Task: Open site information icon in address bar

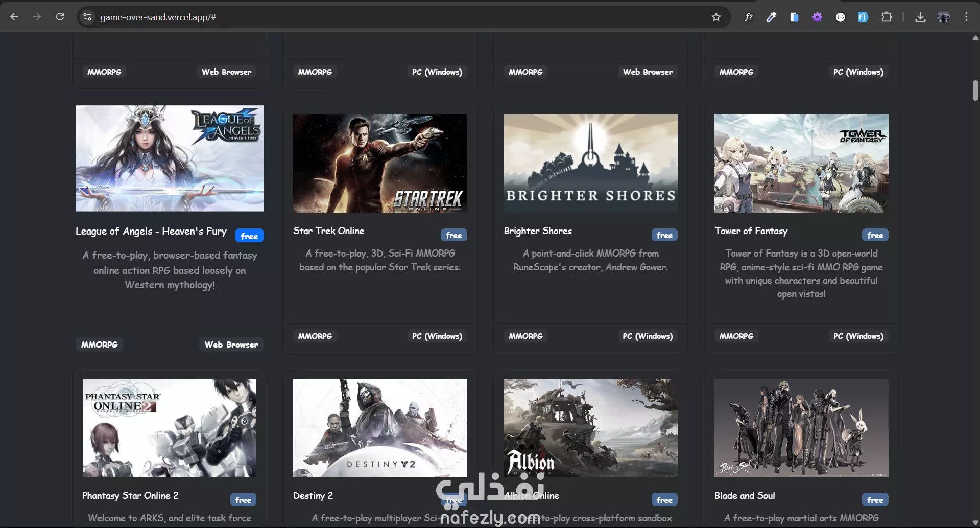Action: click(x=87, y=17)
